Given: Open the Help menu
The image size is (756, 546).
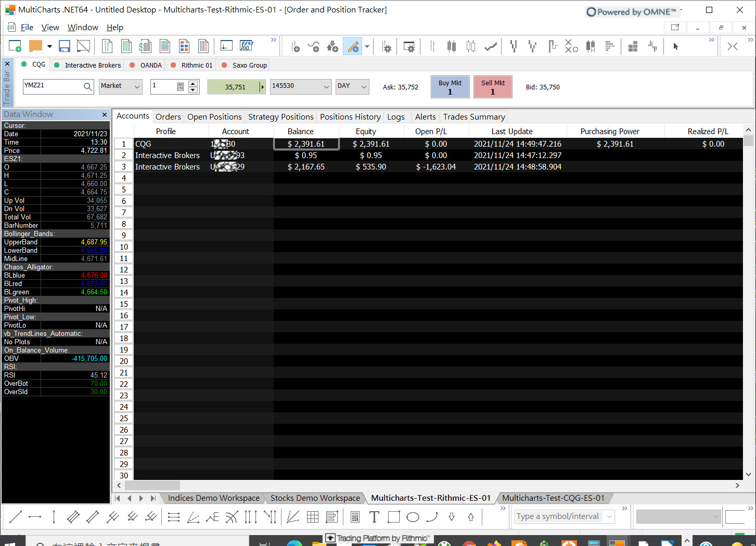Looking at the screenshot, I should [115, 28].
